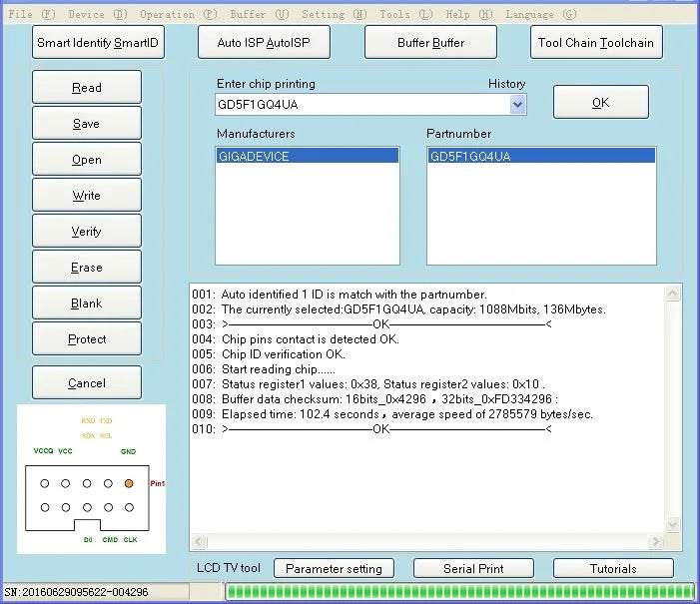700x604 pixels.
Task: Open the File menu
Action: (32, 14)
